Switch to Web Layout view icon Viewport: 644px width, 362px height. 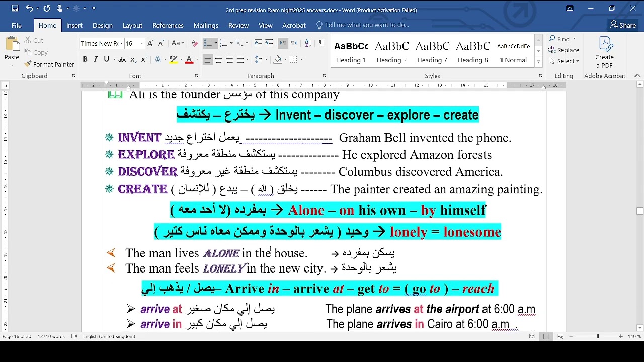560,336
